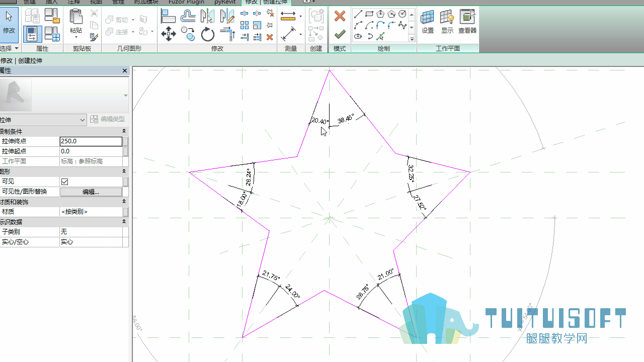This screenshot has height=362, width=644.
Task: Open the pyRevit ribbon tab
Action: (x=225, y=2)
